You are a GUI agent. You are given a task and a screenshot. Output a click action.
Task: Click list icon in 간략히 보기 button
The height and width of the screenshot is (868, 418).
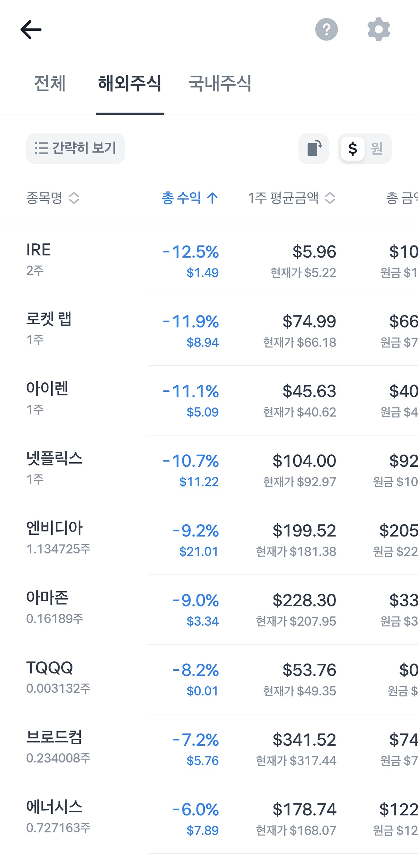(x=41, y=149)
